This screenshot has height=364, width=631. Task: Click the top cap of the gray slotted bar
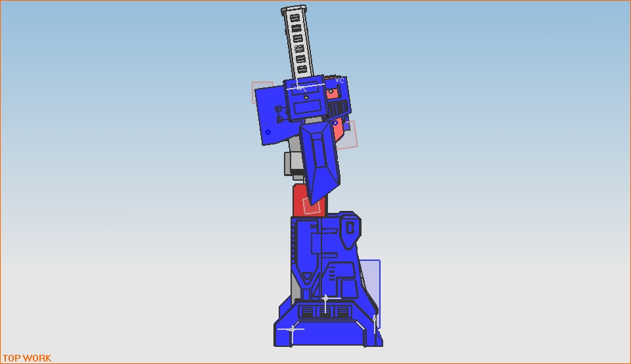pyautogui.click(x=294, y=9)
